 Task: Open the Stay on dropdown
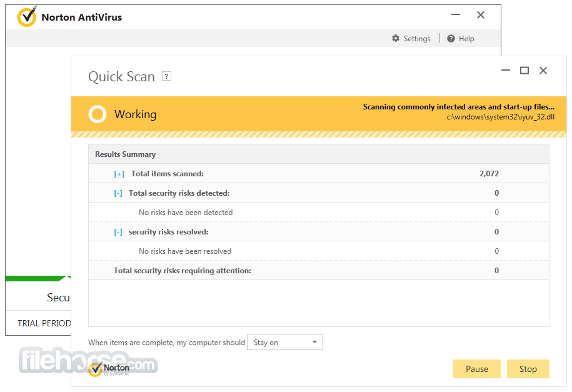click(x=285, y=343)
